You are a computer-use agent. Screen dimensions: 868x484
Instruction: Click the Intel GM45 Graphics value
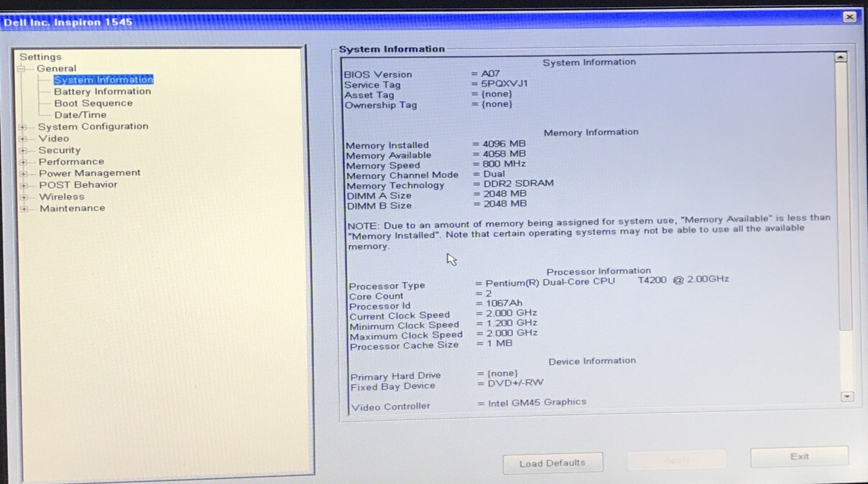(x=537, y=402)
